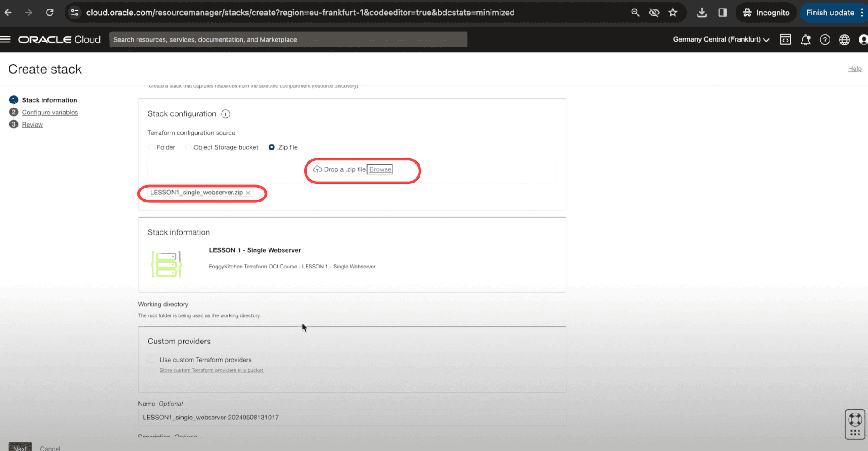
Task: Enable Use custom Terraform providers checkbox
Action: [151, 360]
